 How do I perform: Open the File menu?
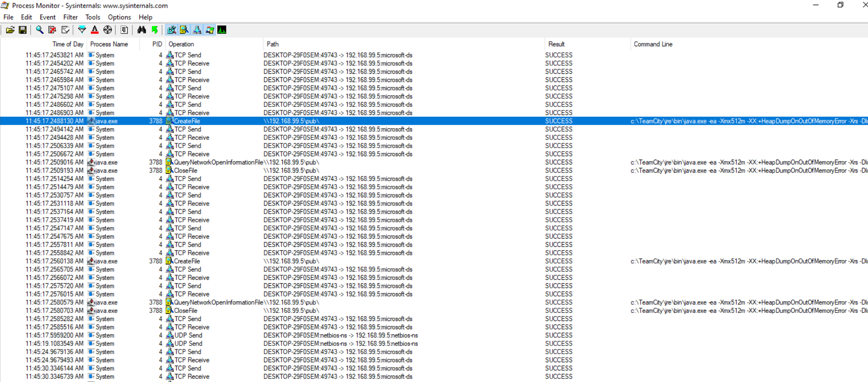(x=9, y=17)
